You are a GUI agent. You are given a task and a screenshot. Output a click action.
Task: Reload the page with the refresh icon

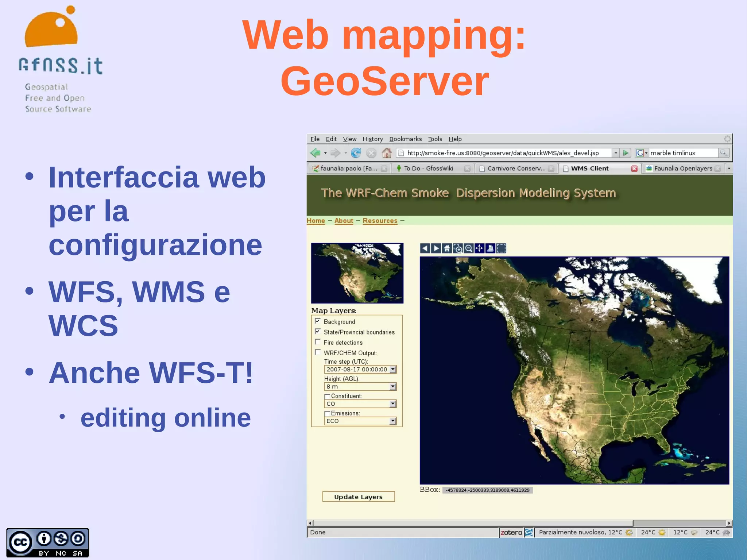point(356,153)
